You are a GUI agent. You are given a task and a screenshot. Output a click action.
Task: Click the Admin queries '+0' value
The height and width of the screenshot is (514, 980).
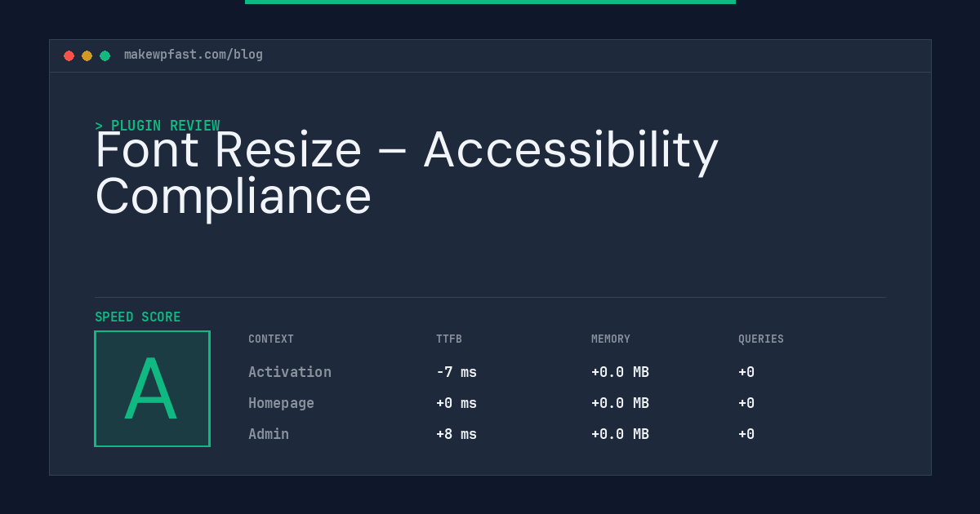746,434
